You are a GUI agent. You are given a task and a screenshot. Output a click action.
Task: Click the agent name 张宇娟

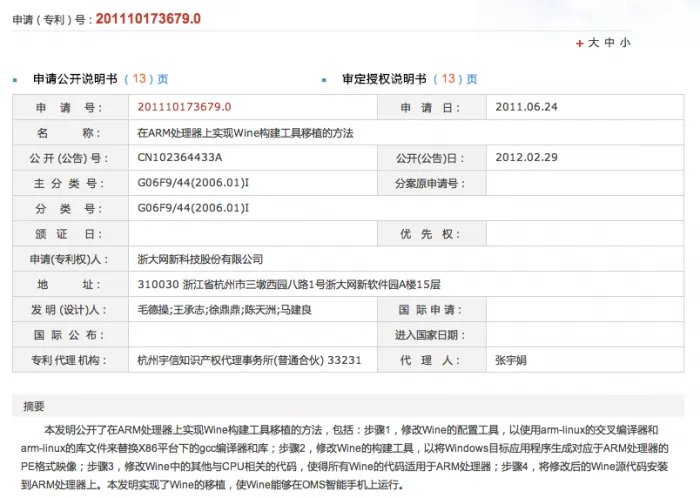coord(510,360)
